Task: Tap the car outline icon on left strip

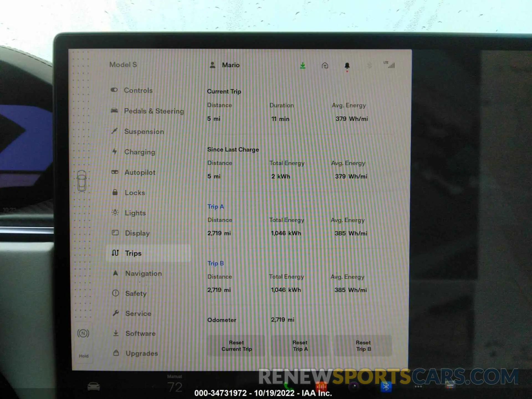Action: 81,181
